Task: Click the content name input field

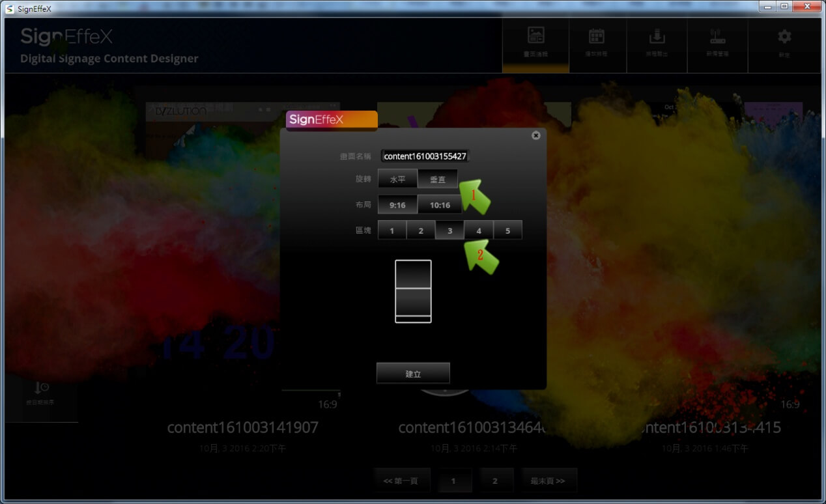Action: point(425,156)
